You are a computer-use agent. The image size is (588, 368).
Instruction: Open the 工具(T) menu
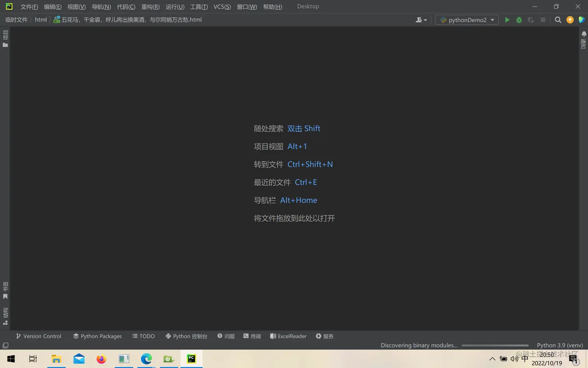199,7
